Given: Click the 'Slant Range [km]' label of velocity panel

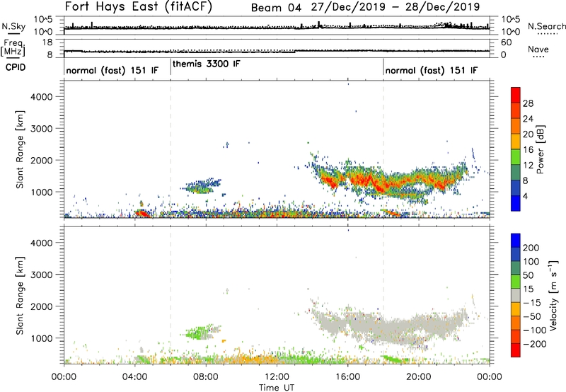Looking at the screenshot, I should tap(20, 296).
